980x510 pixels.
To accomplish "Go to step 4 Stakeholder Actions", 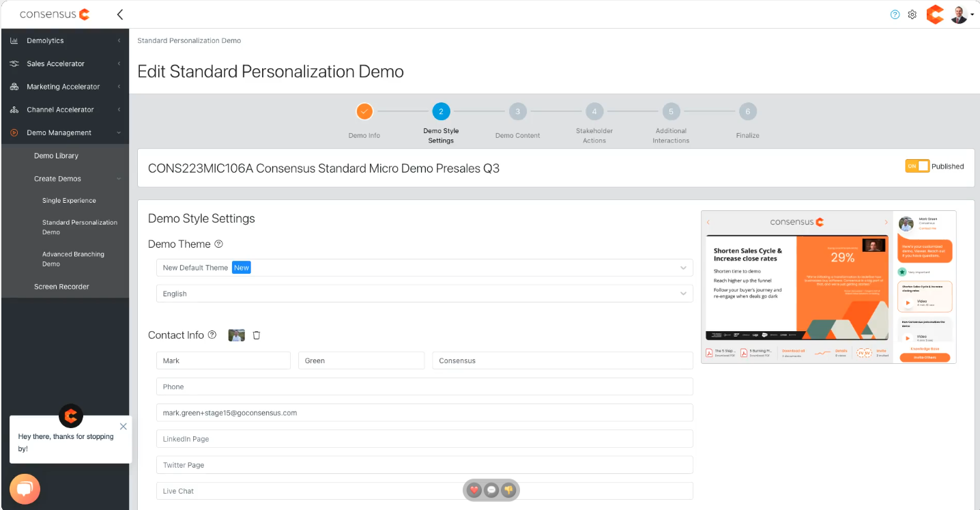I will click(x=594, y=111).
